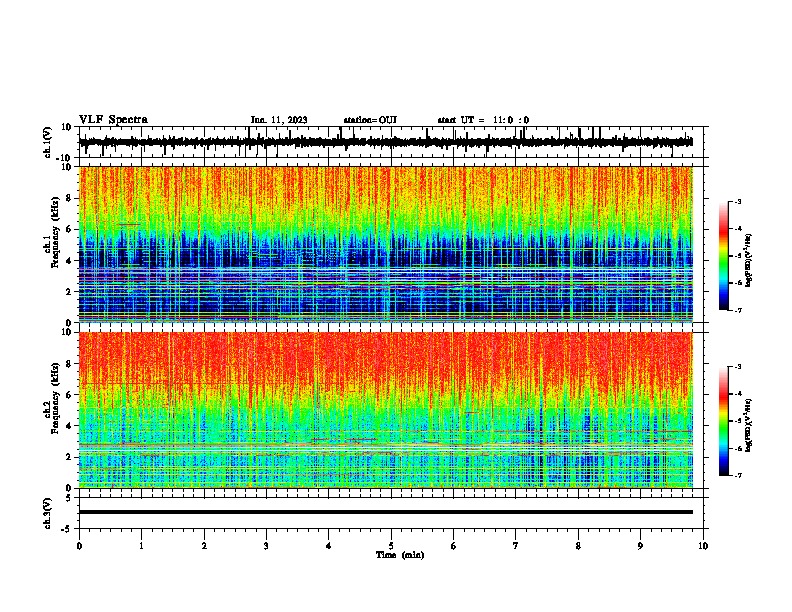Click the "8" kHz tick on ch.1 frequency axis

[70, 198]
